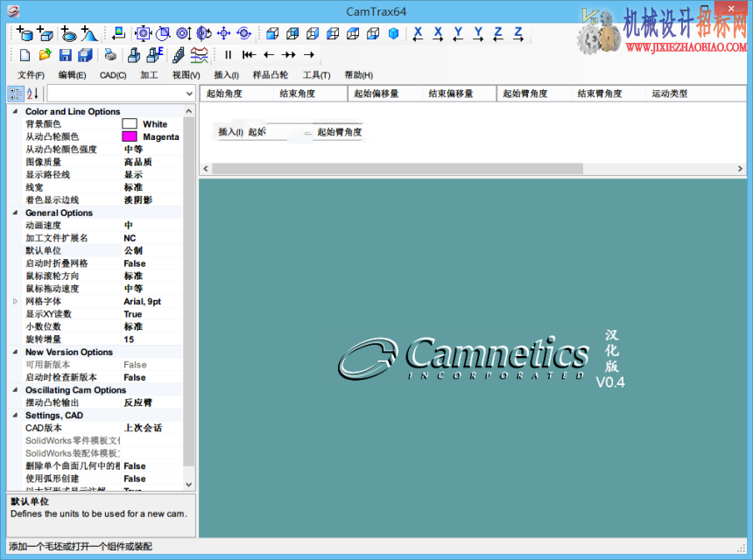
Task: Open a file using folder icon
Action: click(x=46, y=55)
